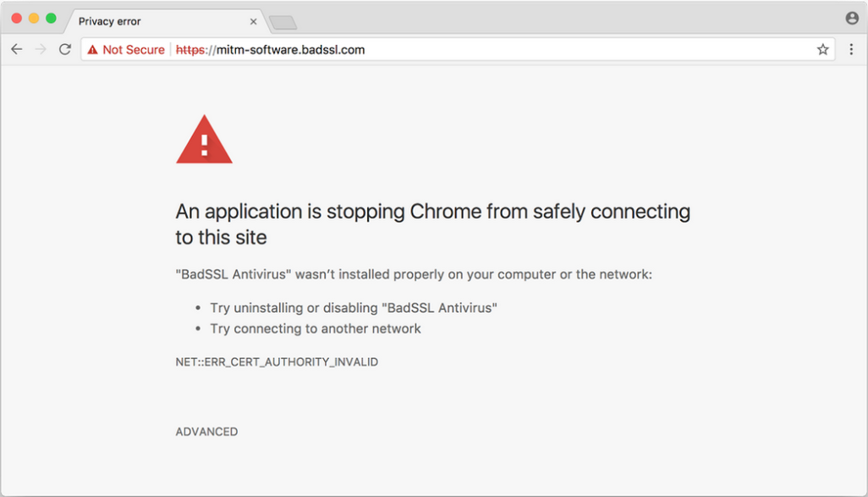Screen dimensions: 868x497
Task: Reload the current page
Action: (x=65, y=49)
